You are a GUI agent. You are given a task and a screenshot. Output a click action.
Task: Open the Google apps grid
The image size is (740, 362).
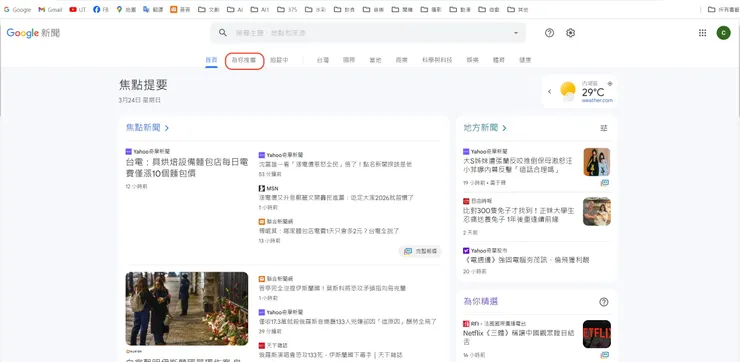[x=702, y=33]
